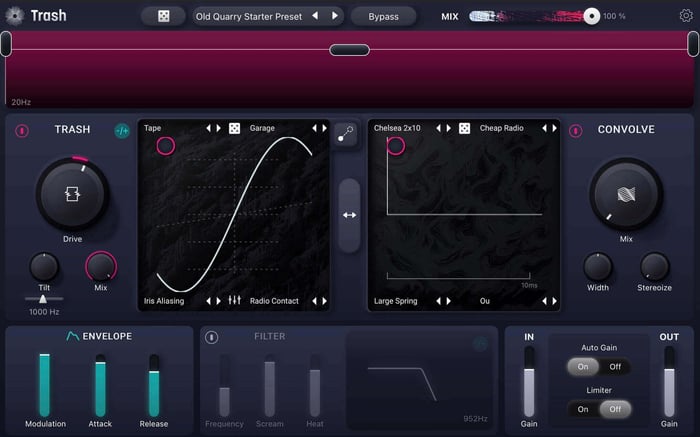Click the Tilt knob
The image size is (700, 437).
point(44,267)
